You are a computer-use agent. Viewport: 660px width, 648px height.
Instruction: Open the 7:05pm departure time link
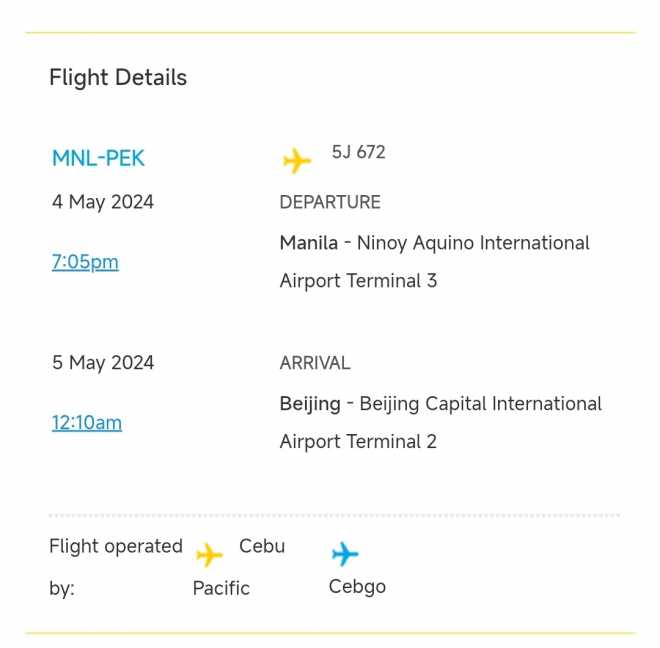coord(85,262)
